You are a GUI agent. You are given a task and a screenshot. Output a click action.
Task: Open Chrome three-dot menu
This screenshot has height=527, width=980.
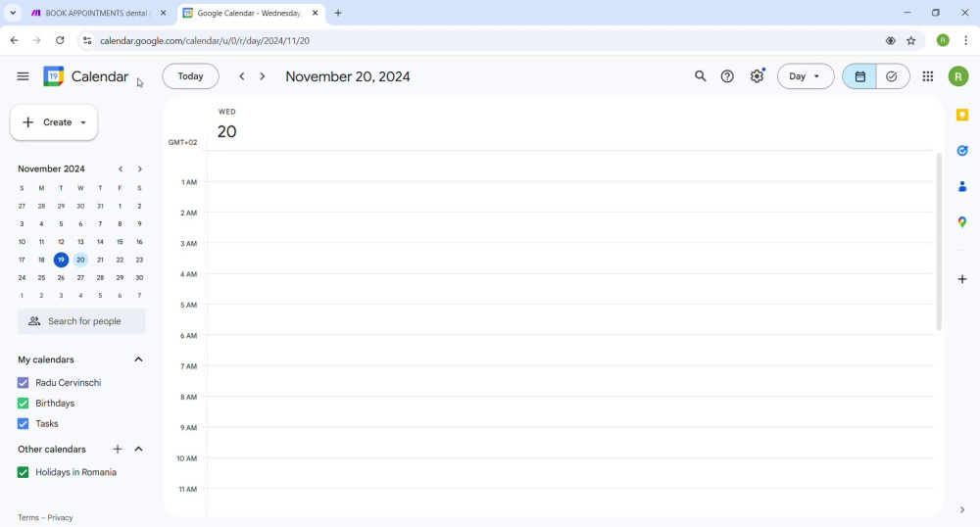(x=965, y=40)
